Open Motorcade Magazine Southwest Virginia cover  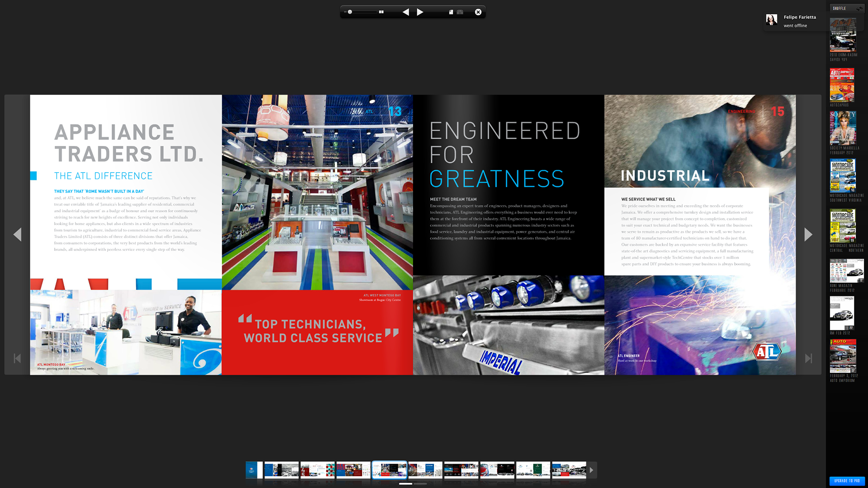pos(843,175)
